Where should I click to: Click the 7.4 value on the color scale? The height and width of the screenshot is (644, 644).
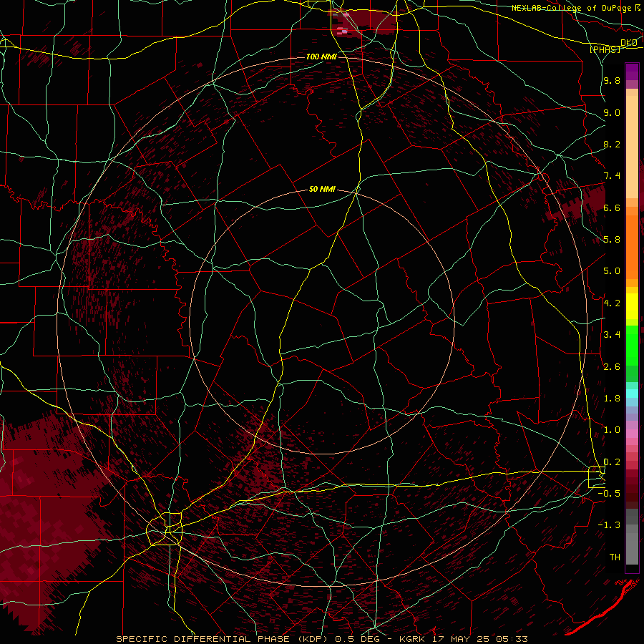612,176
